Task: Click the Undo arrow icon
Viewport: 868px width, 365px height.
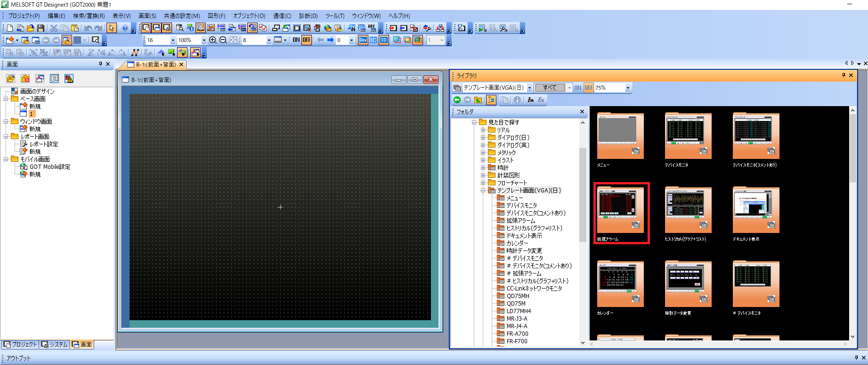Action: 88,28
